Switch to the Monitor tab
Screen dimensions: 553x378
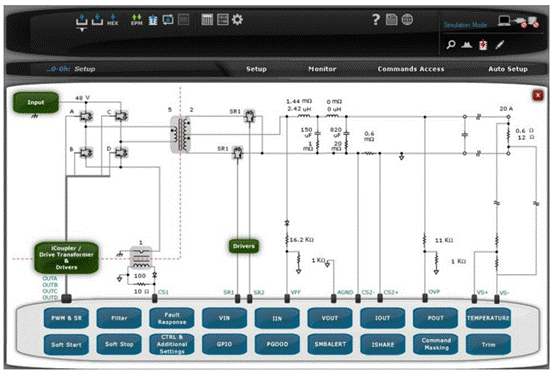tap(322, 69)
